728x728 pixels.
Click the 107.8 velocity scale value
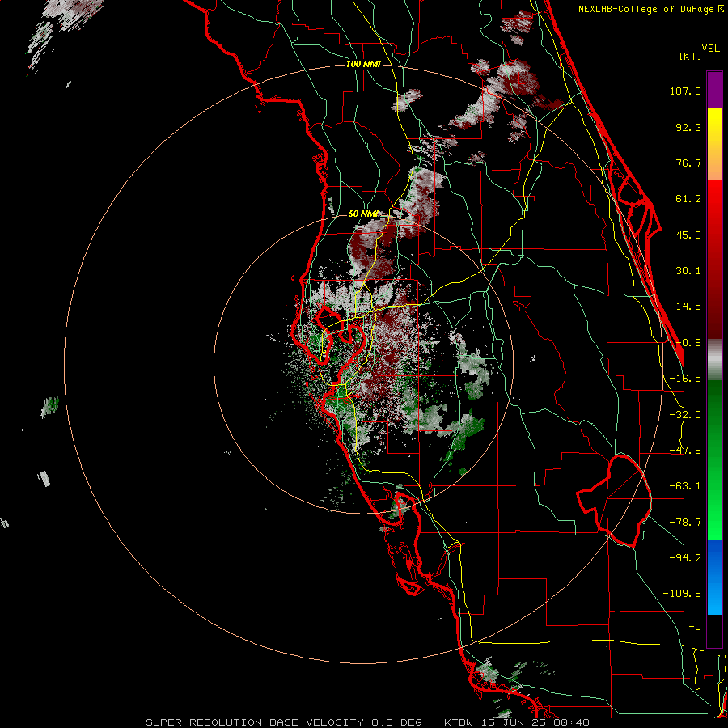coord(685,91)
